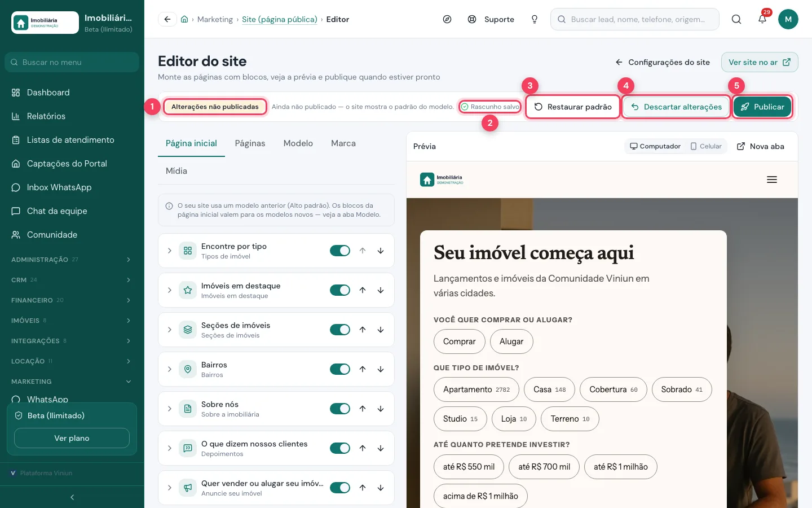
Task: Disable the Bairros block switch
Action: [x=340, y=369]
